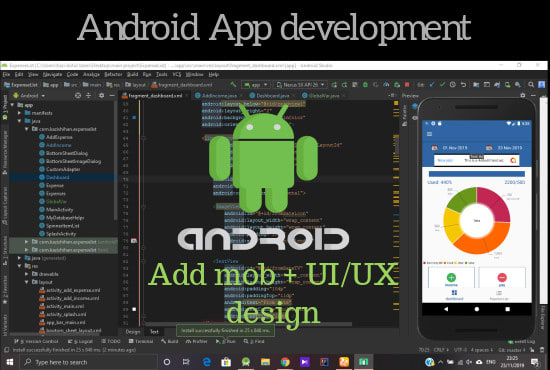Click Type here to search box

pos(89,362)
